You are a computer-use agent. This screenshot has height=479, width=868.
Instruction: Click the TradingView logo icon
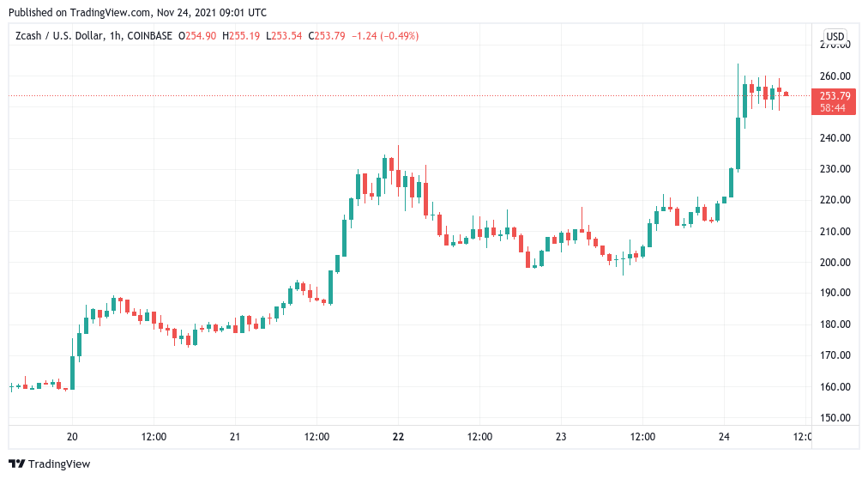pyautogui.click(x=17, y=464)
